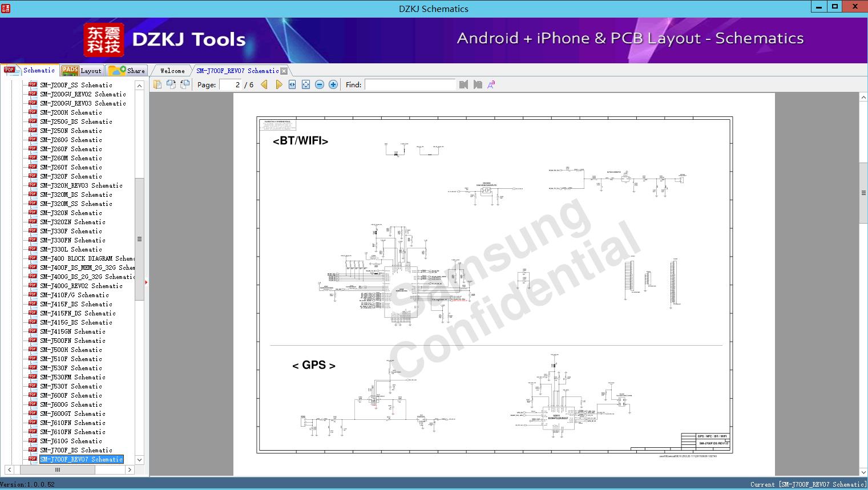868x490 pixels.
Task: Go to next page arrow
Action: [x=278, y=84]
